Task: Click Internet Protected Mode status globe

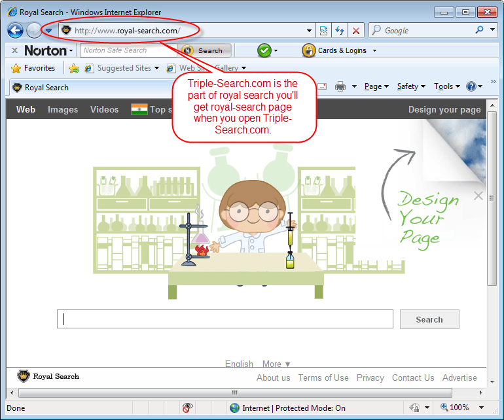Action: [x=234, y=408]
